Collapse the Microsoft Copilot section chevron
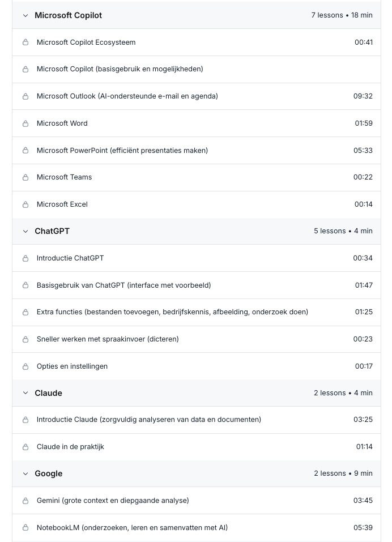 pyautogui.click(x=25, y=15)
